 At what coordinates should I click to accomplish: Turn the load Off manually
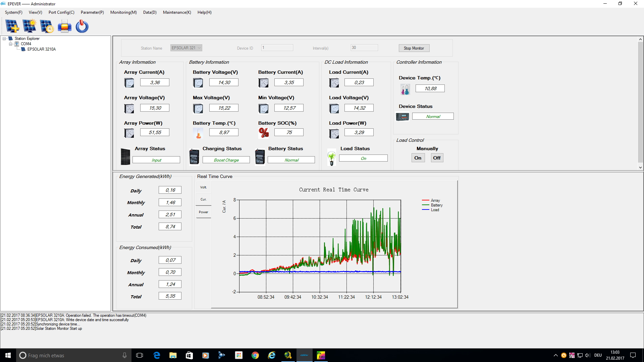[436, 158]
